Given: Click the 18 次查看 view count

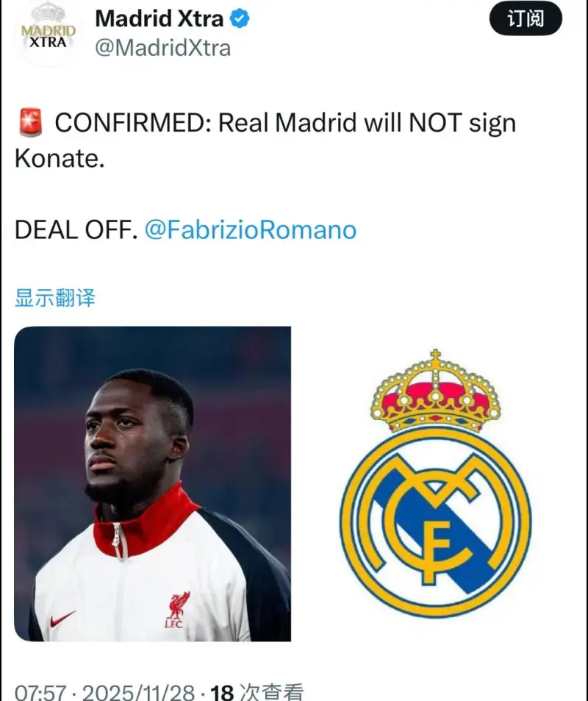Looking at the screenshot, I should [257, 692].
